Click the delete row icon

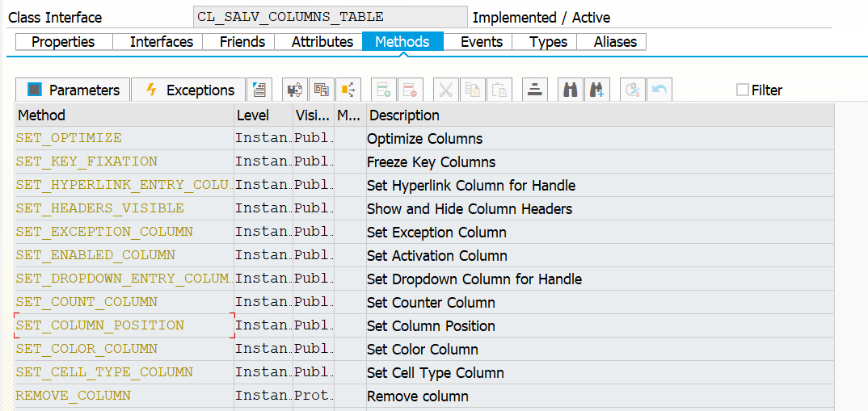tap(411, 90)
